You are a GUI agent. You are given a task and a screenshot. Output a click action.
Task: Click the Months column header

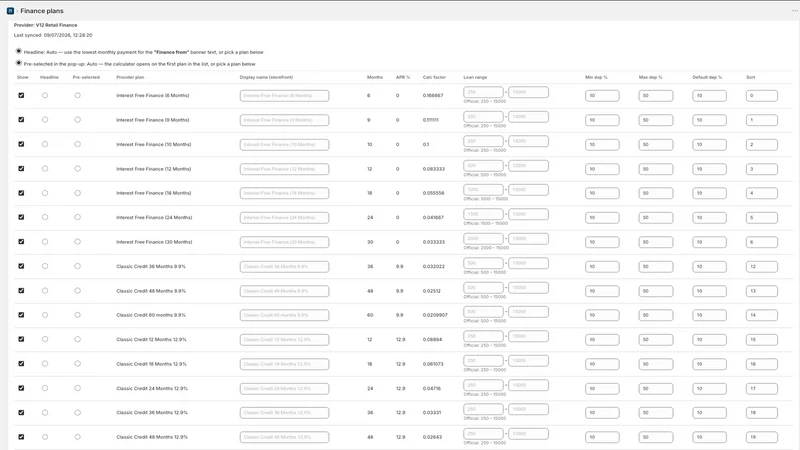click(375, 77)
